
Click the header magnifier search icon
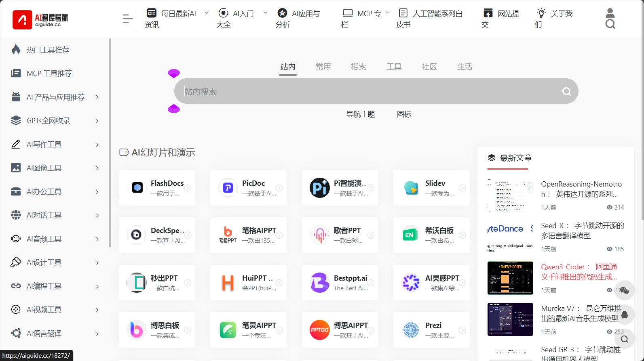610,24
